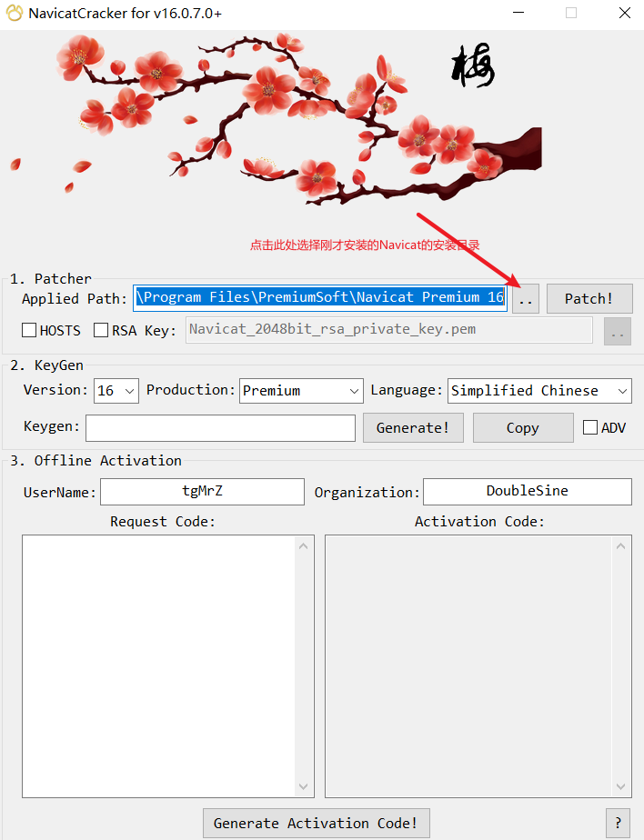Screen dimensions: 644x840
Task: Click the NavicatCracker title bar app icon
Action: pos(15,14)
